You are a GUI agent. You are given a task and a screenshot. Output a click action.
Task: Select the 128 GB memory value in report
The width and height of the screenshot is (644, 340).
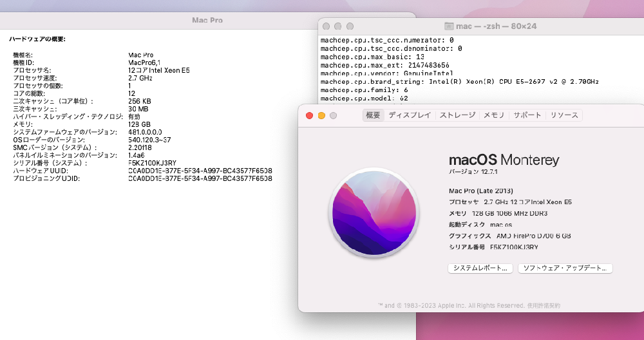pos(139,124)
